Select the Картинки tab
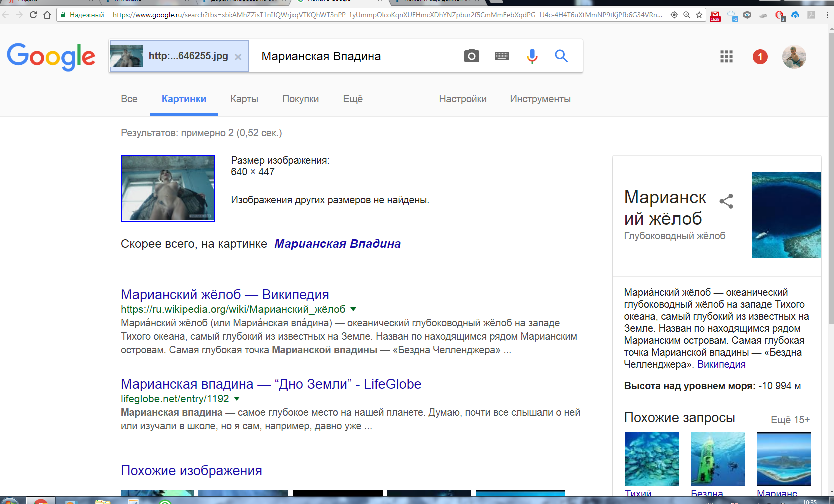The width and height of the screenshot is (834, 504). pos(184,99)
